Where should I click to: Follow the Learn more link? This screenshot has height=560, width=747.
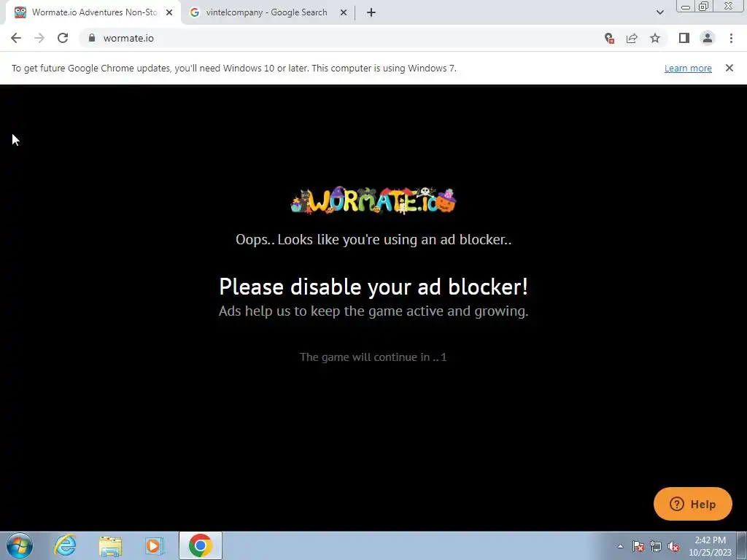pos(688,68)
